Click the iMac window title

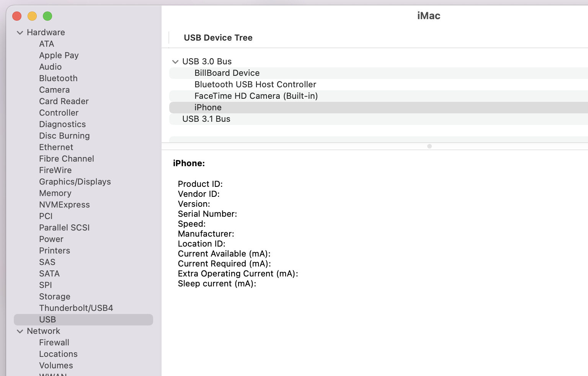click(429, 16)
